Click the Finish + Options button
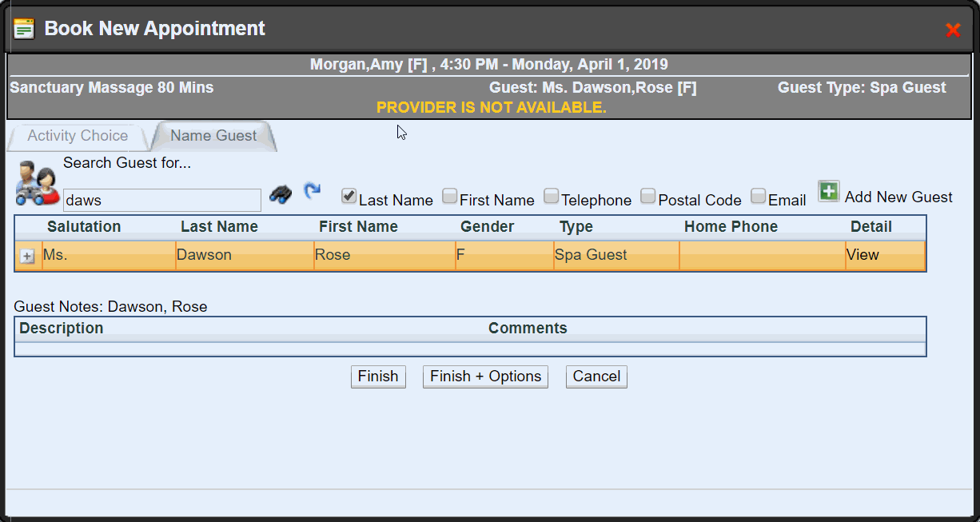 coord(485,377)
